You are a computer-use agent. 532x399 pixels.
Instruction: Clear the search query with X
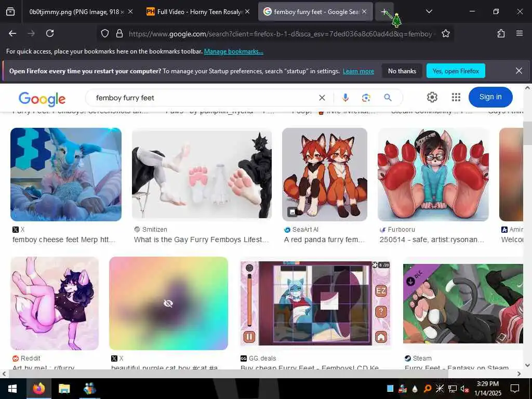pyautogui.click(x=322, y=98)
